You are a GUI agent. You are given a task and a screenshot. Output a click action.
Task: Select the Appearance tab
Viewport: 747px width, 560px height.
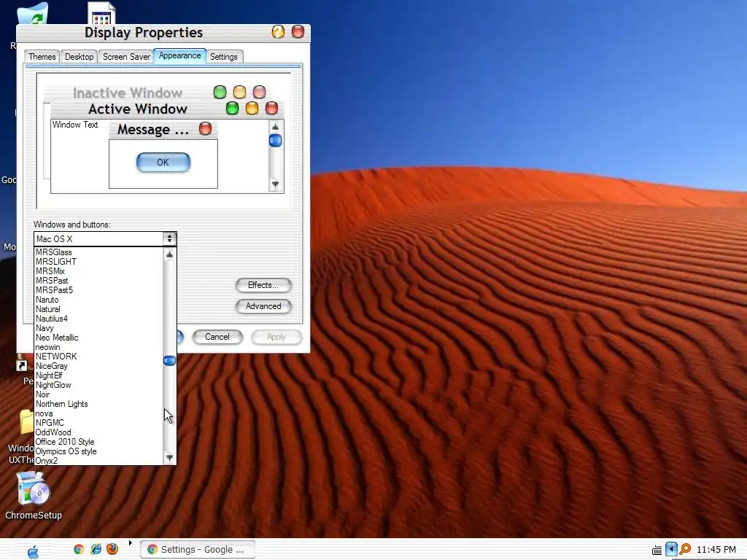click(x=179, y=55)
